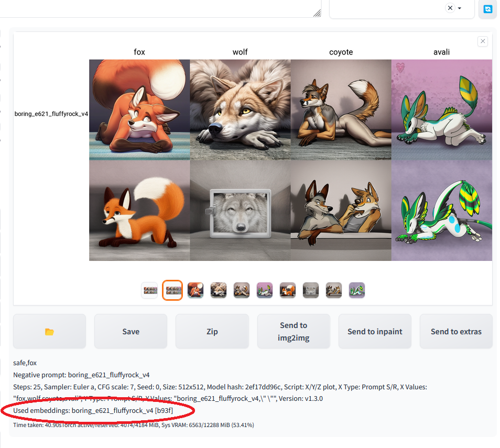Close the gallery preview with the X

[483, 41]
